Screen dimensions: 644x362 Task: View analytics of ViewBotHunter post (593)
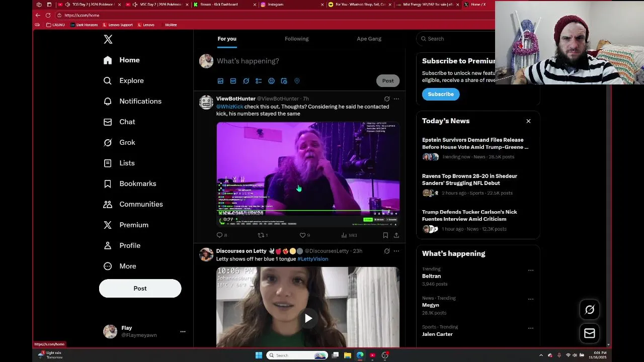coord(349,235)
